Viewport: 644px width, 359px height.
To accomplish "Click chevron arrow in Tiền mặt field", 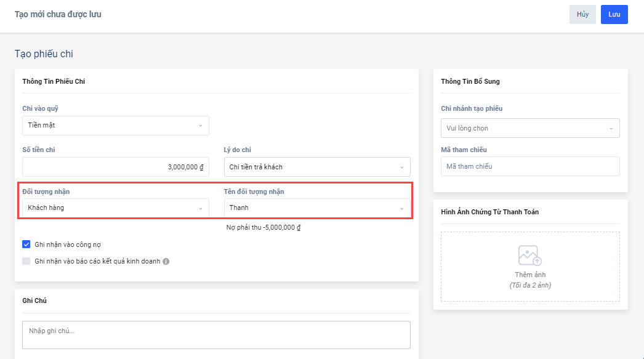I will tap(200, 126).
